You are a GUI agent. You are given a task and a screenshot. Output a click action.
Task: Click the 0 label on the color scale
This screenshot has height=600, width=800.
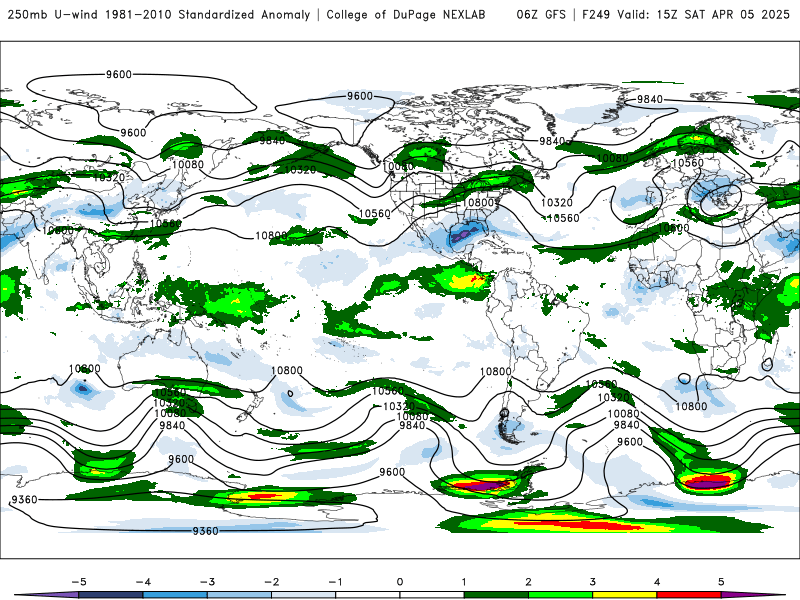click(x=400, y=582)
